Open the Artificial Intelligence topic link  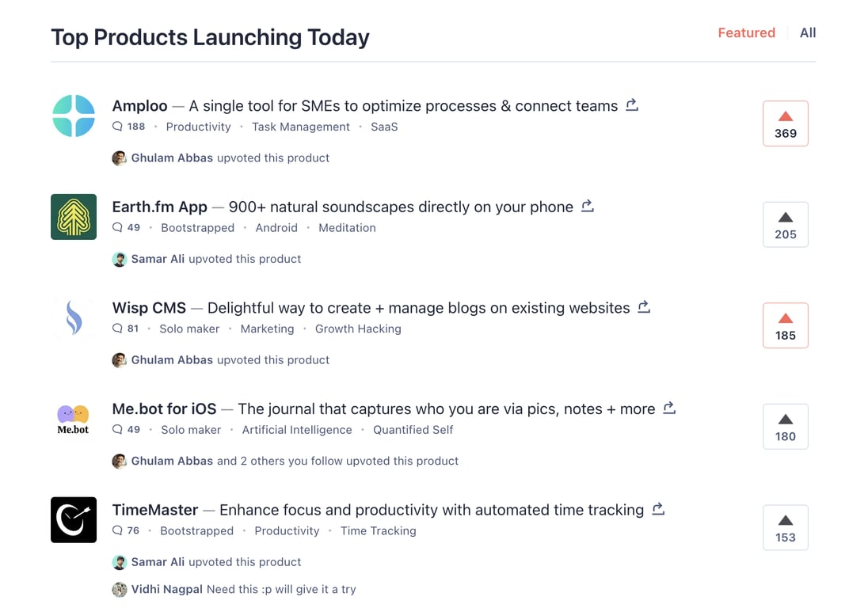pyautogui.click(x=297, y=430)
